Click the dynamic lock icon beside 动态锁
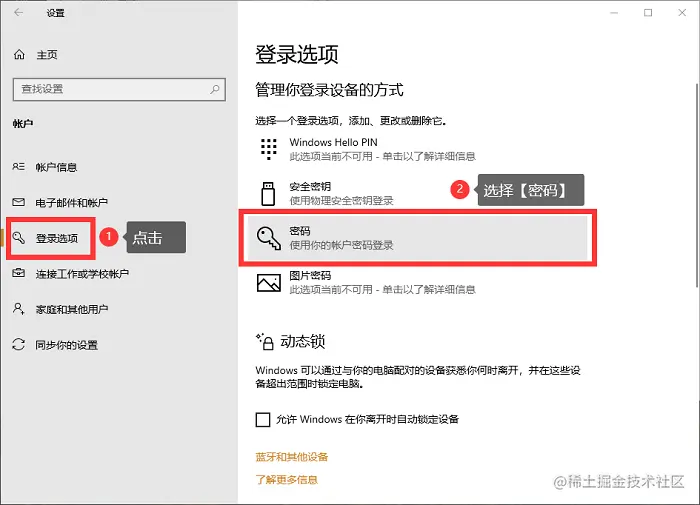This screenshot has width=700, height=505. point(265,341)
